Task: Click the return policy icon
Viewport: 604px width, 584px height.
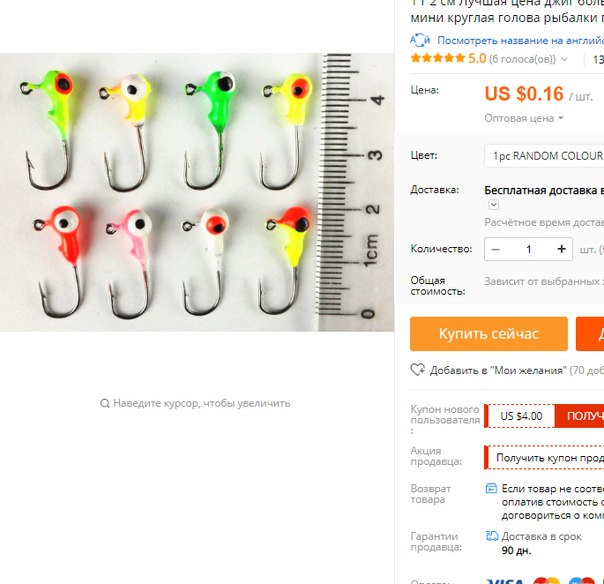Action: [x=491, y=488]
